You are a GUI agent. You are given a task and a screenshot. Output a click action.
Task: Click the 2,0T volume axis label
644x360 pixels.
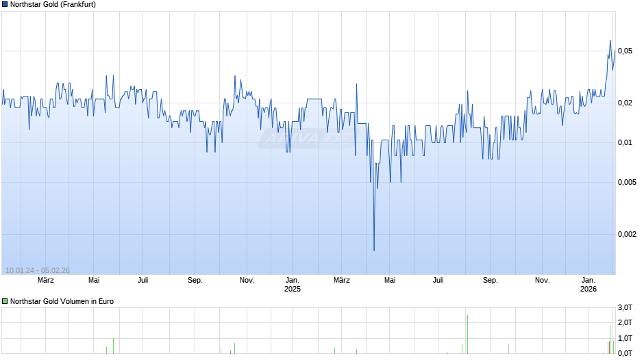[x=625, y=322]
